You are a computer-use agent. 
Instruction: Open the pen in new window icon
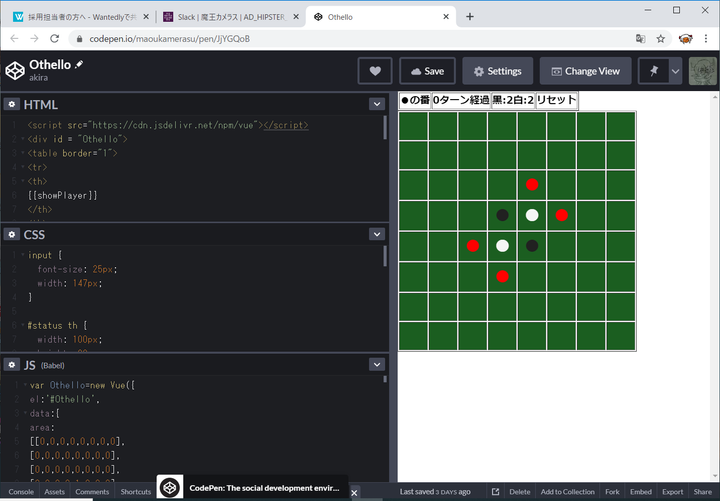coord(495,491)
